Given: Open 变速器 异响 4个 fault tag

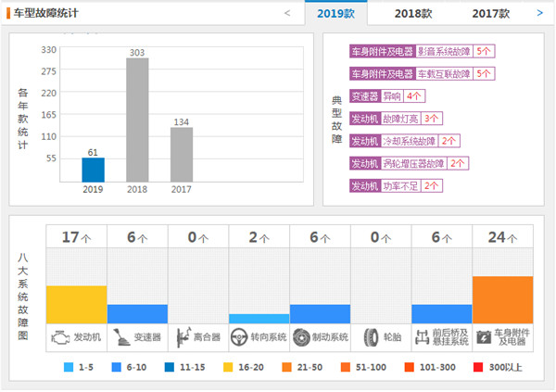Looking at the screenshot, I should [x=387, y=96].
